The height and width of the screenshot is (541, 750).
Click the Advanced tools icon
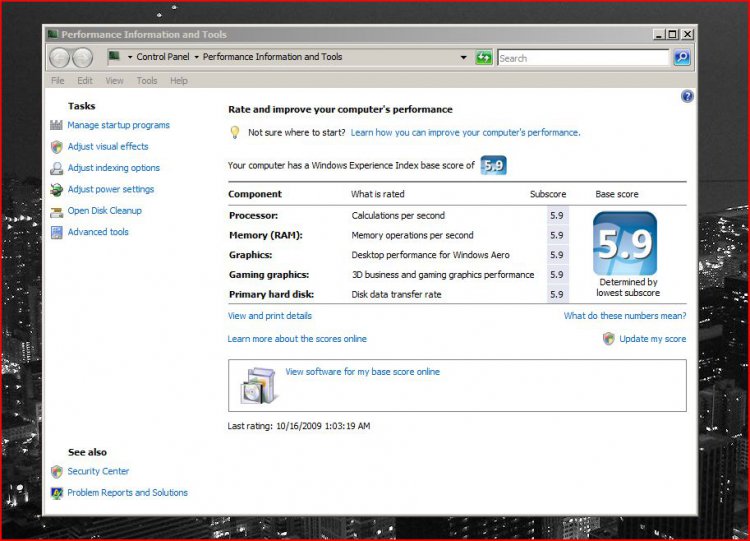[x=56, y=232]
